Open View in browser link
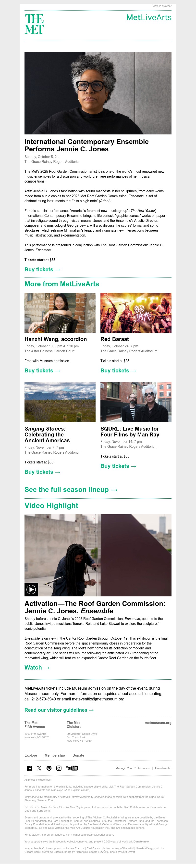196x868 pixels. (x=162, y=6)
